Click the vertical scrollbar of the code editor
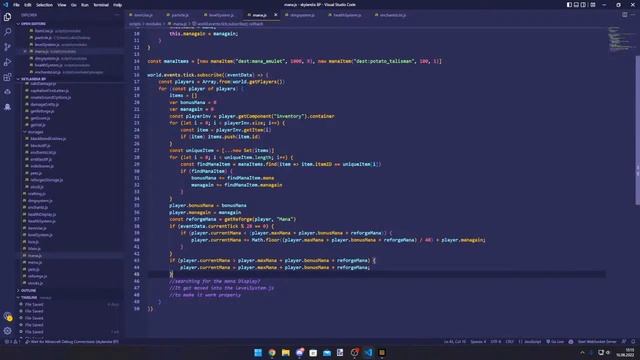Image resolution: width=640 pixels, height=360 pixels. [637, 131]
